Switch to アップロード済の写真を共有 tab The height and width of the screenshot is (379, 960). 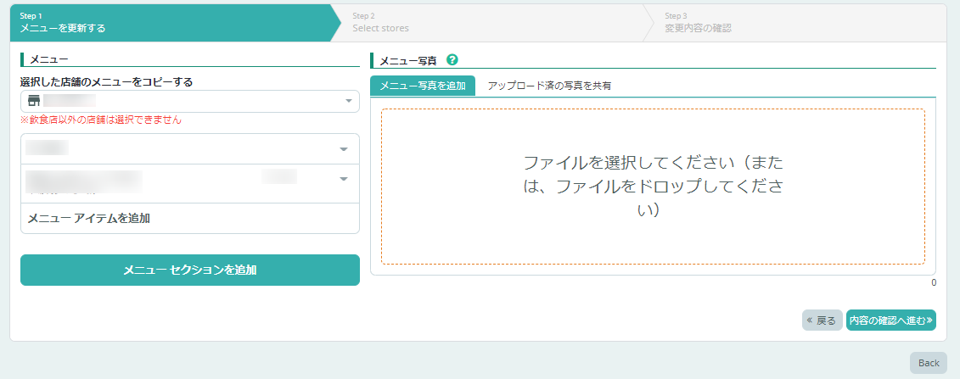click(x=549, y=86)
